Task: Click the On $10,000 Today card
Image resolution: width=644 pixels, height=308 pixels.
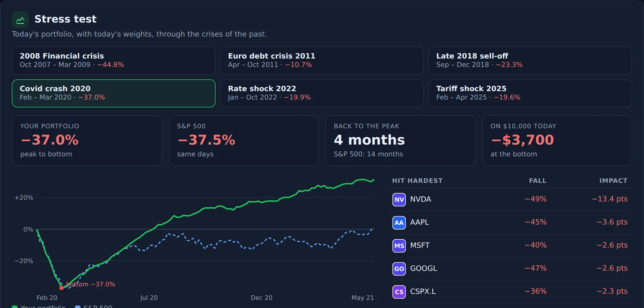Action: [x=557, y=141]
